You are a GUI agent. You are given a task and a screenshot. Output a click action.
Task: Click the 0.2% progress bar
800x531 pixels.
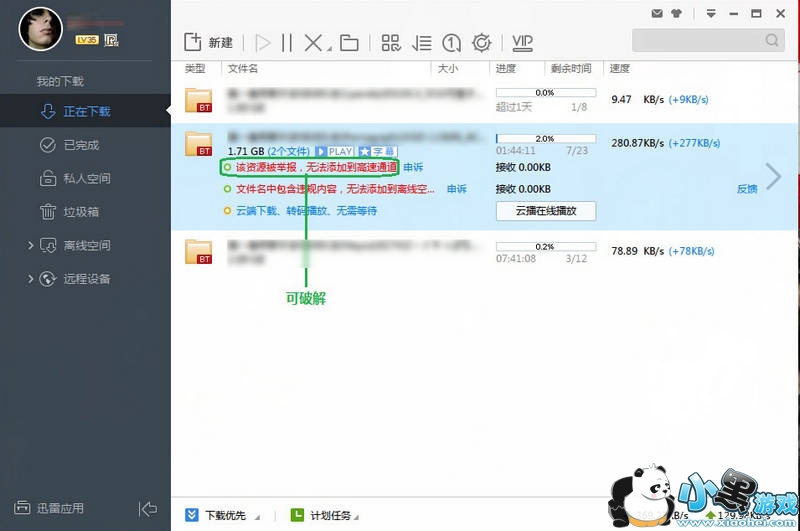pos(545,247)
